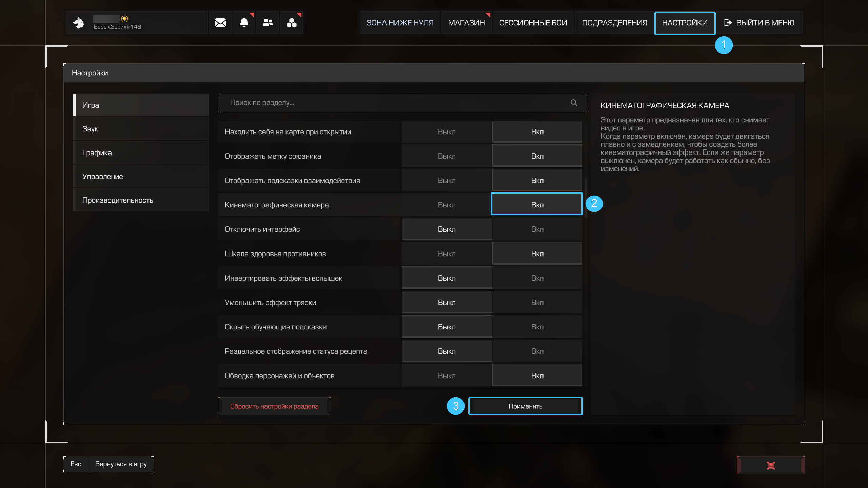Click the search magnifier icon

click(574, 103)
